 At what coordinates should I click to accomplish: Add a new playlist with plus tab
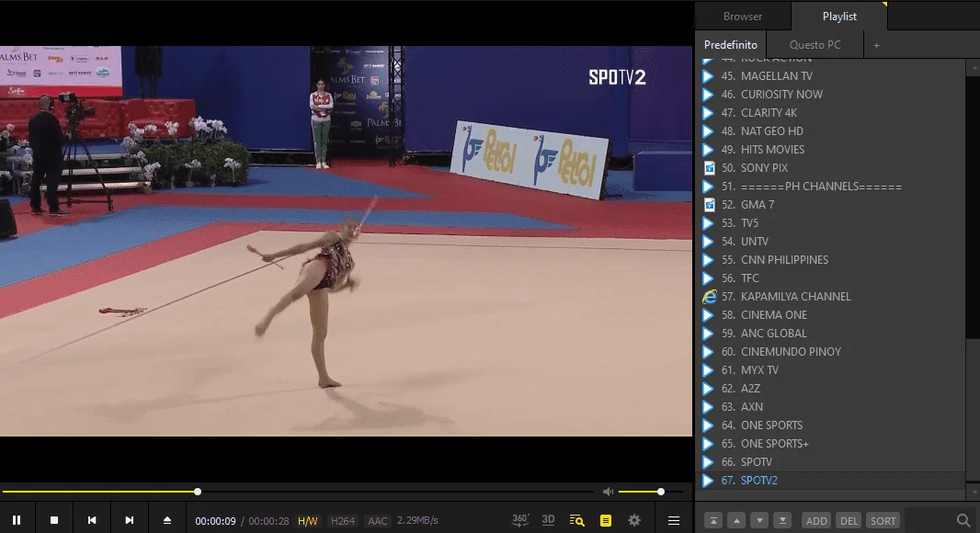[x=876, y=45]
